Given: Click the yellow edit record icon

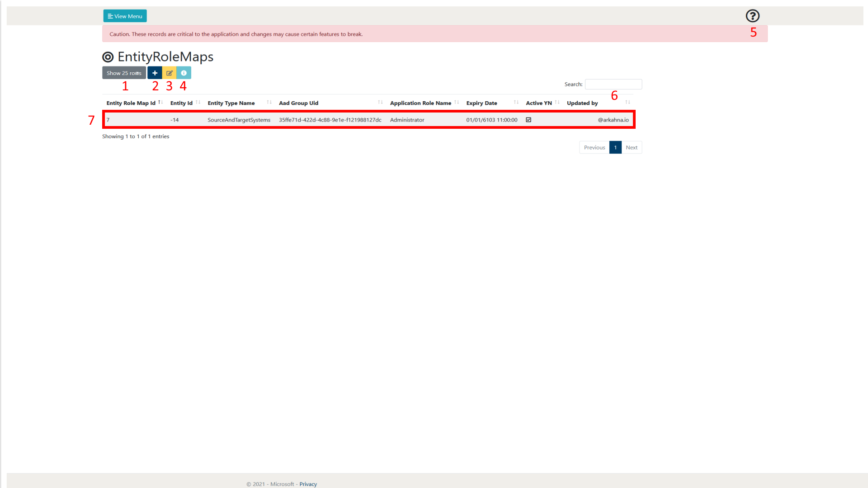Looking at the screenshot, I should 169,73.
